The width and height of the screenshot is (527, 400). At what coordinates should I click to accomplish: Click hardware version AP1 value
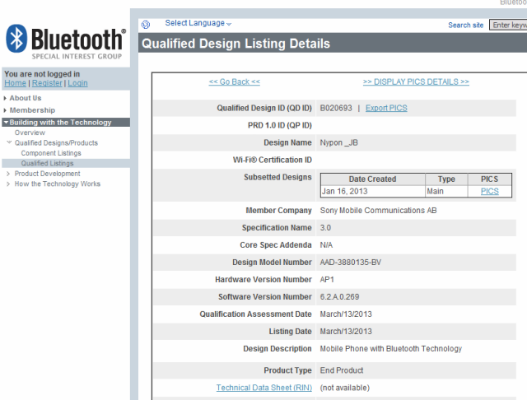coord(327,280)
